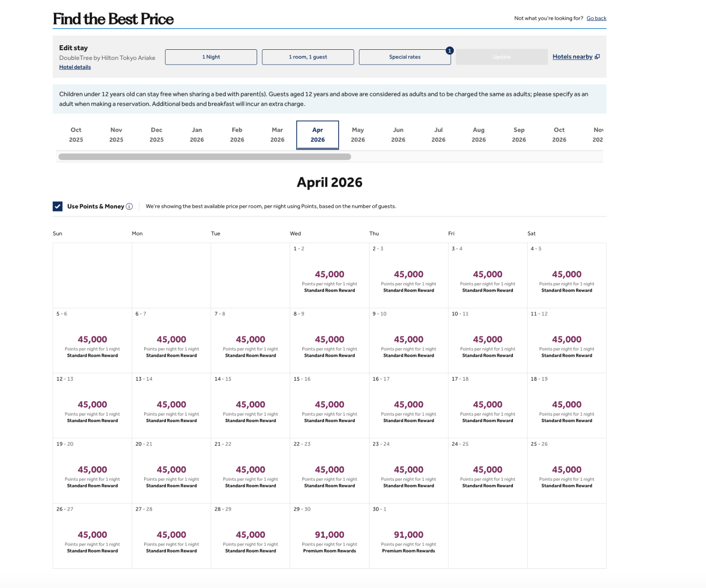Uncheck the Use Points & Money checkbox
The width and height of the screenshot is (706, 588).
pyautogui.click(x=58, y=206)
